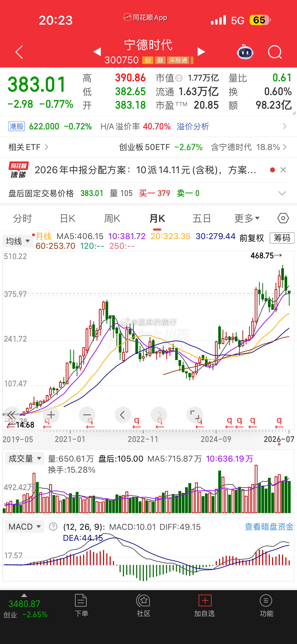Image resolution: width=297 pixels, height=644 pixels.
Task: Expand 盘后固定交易价格 row chevron
Action: pos(282,193)
